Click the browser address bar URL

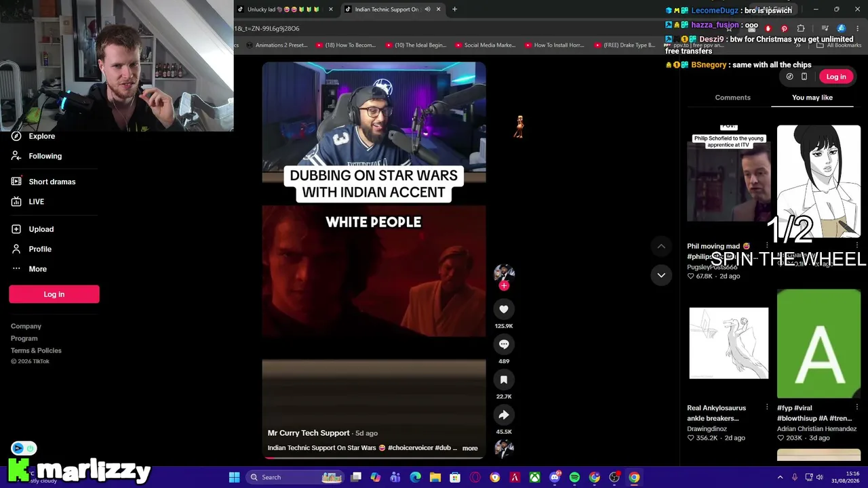pos(267,28)
